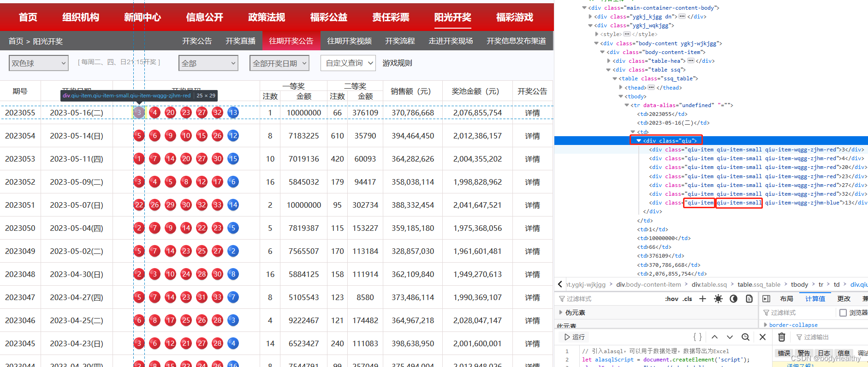This screenshot has height=367, width=868.
Task: Pretty-print code with braces icon in console editor
Action: [697, 337]
